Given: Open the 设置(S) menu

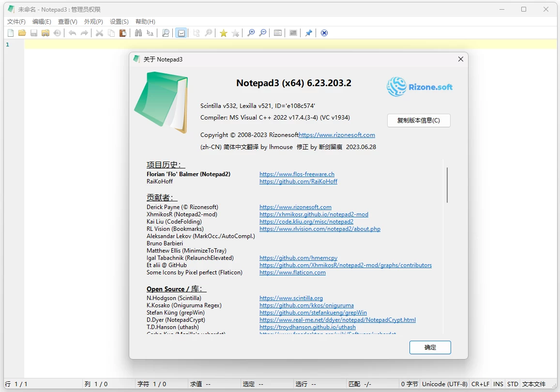Looking at the screenshot, I should pyautogui.click(x=119, y=21).
